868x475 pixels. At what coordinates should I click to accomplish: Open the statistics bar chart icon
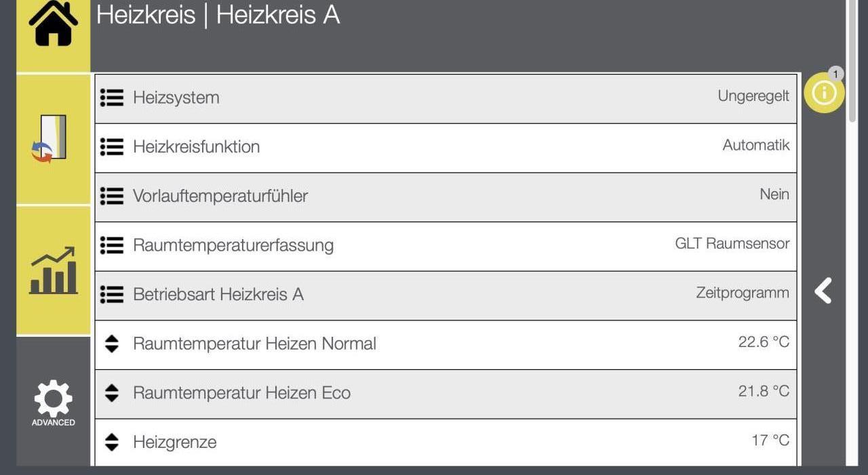point(53,270)
